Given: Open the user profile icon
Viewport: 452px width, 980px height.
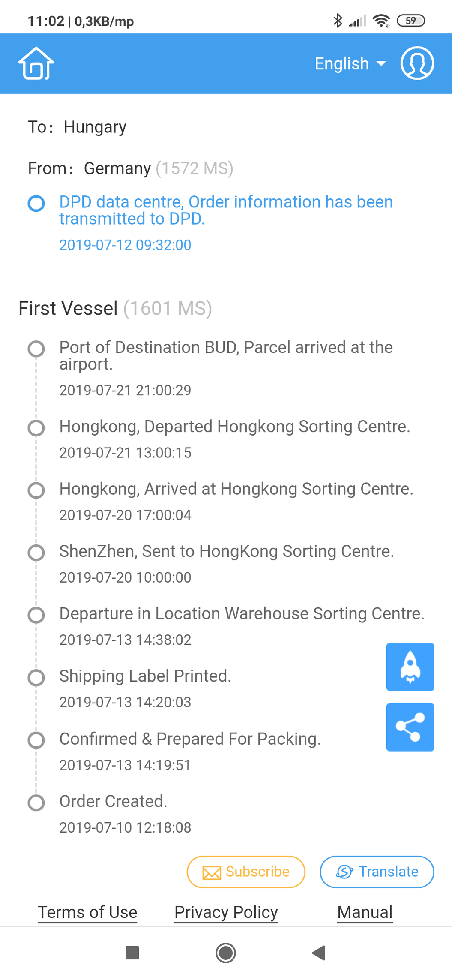Looking at the screenshot, I should (x=417, y=63).
